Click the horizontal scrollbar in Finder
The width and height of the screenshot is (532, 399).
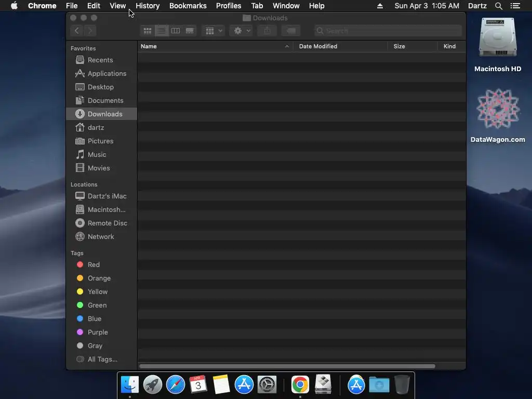[x=287, y=366]
